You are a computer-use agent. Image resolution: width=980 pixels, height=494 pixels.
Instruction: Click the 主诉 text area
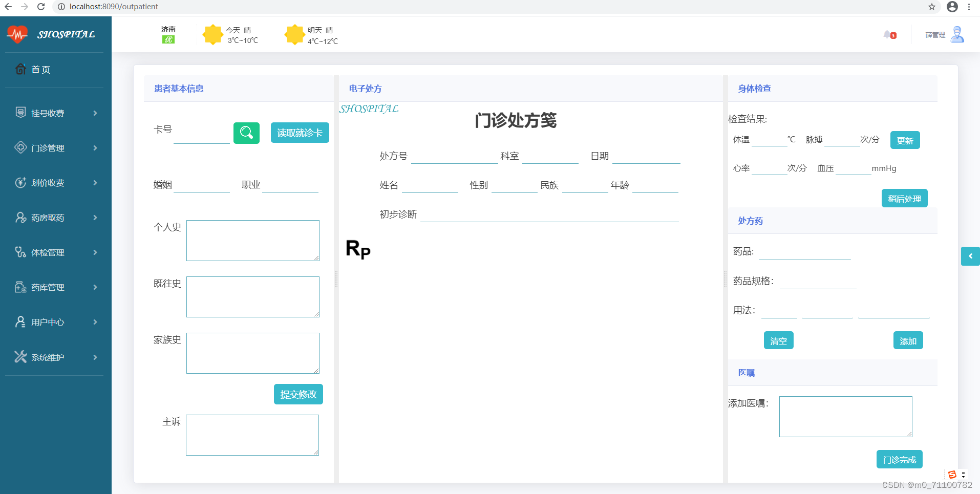tap(252, 435)
